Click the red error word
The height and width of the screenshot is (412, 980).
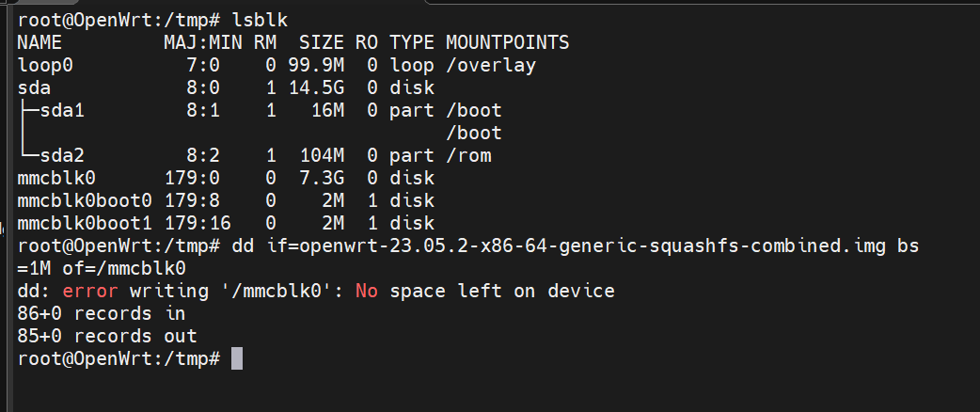pyautogui.click(x=90, y=291)
